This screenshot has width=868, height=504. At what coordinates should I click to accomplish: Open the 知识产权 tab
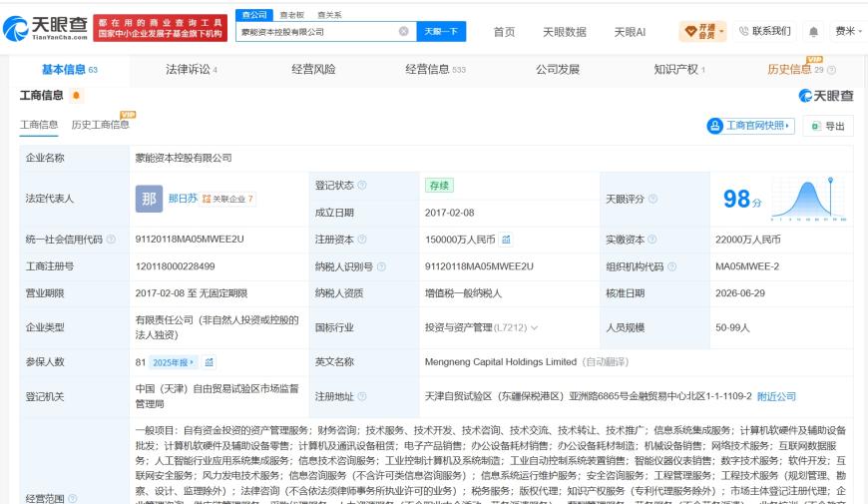(x=678, y=70)
